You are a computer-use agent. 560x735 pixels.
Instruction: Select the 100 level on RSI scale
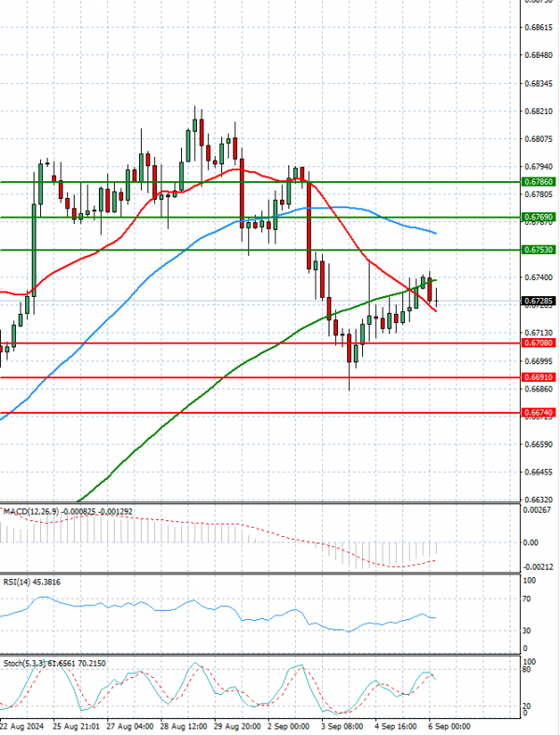[x=527, y=580]
